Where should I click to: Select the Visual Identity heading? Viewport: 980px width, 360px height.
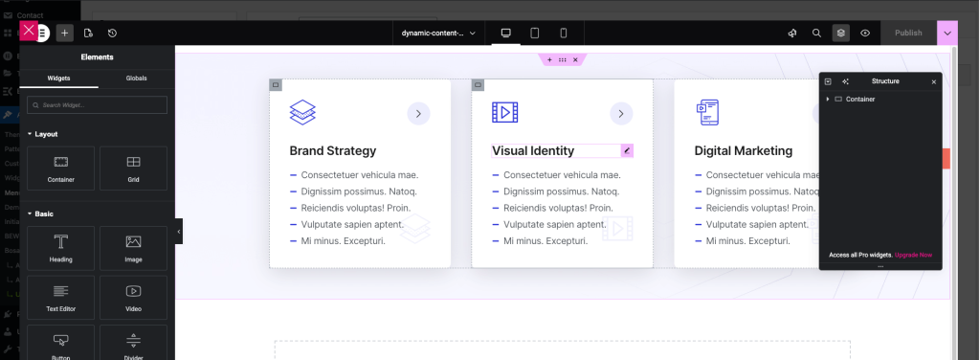click(533, 150)
